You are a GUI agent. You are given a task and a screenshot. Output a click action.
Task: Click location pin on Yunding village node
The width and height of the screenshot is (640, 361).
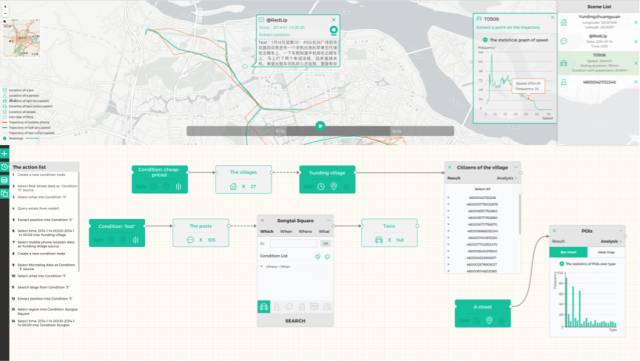click(333, 186)
